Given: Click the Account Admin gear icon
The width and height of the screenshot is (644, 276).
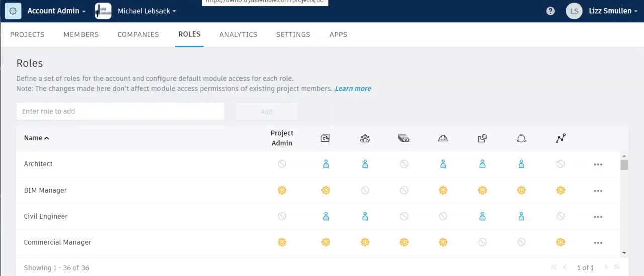Looking at the screenshot, I should coord(13,11).
